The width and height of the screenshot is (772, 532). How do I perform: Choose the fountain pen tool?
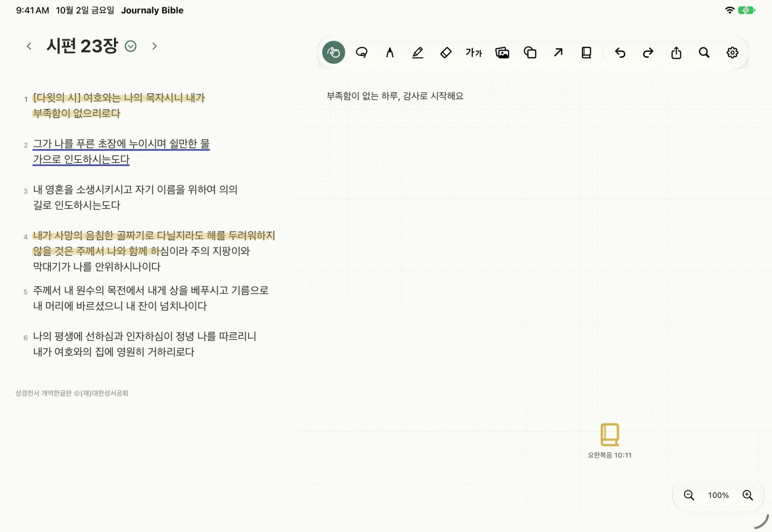pos(390,53)
